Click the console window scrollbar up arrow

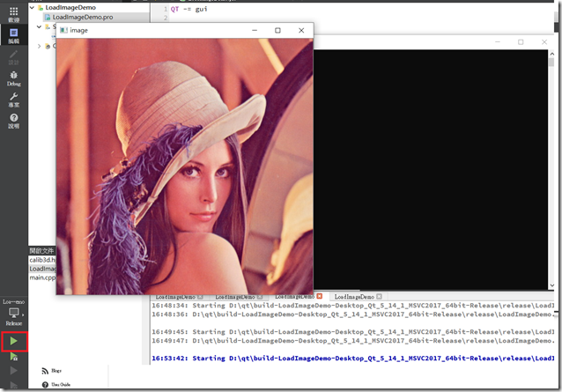click(x=552, y=54)
